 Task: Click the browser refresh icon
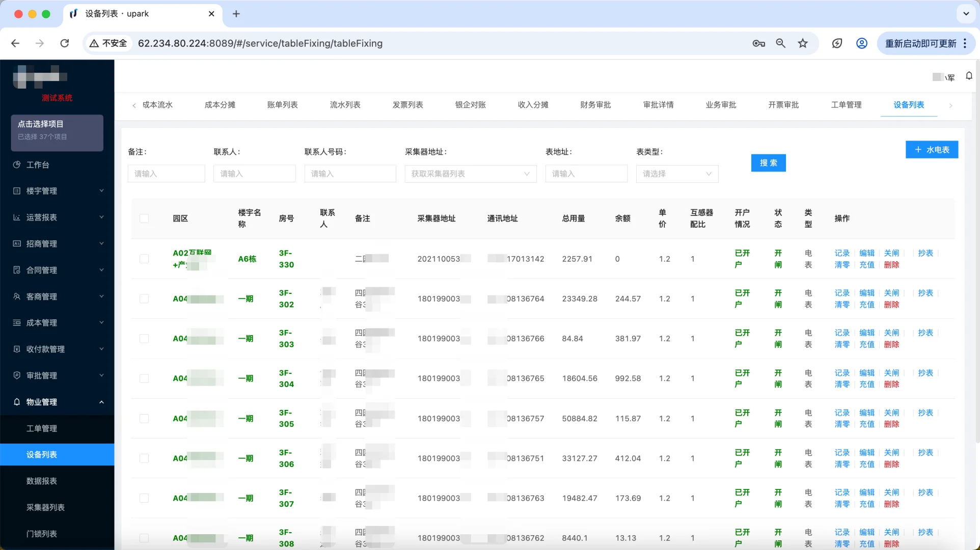pyautogui.click(x=65, y=43)
